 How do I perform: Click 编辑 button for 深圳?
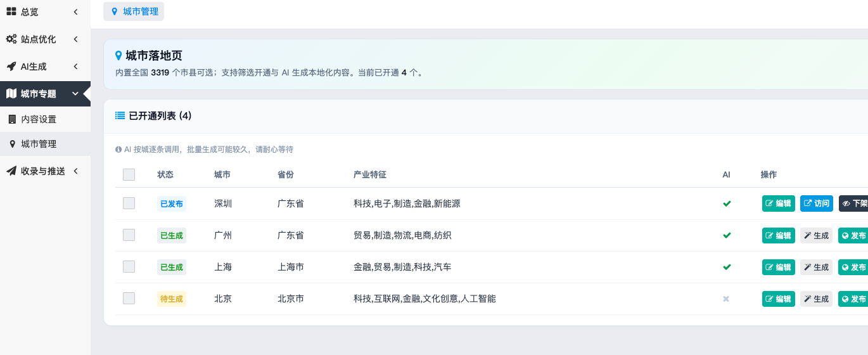coord(778,203)
